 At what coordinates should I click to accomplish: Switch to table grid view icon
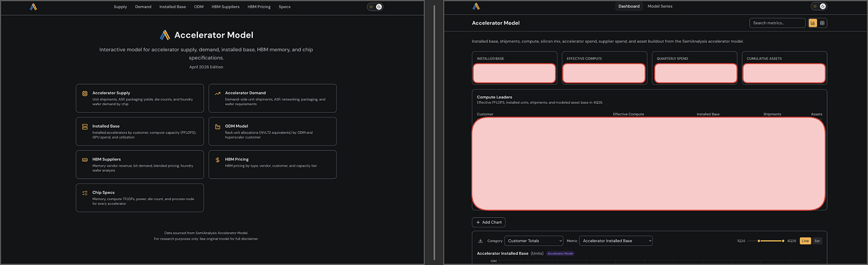pyautogui.click(x=823, y=23)
